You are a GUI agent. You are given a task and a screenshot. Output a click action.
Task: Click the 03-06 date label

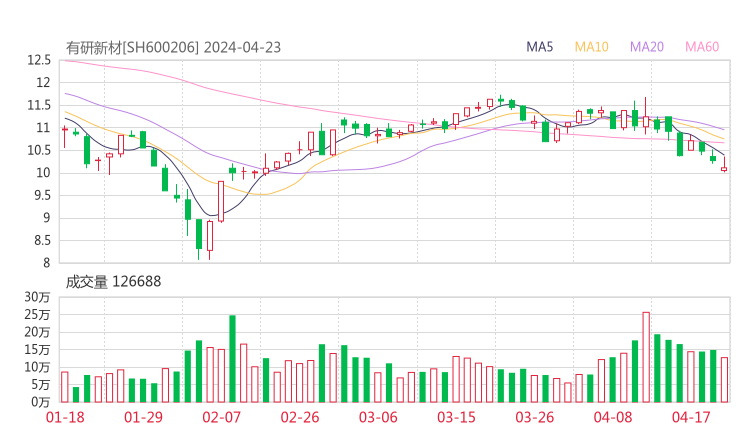tap(378, 417)
